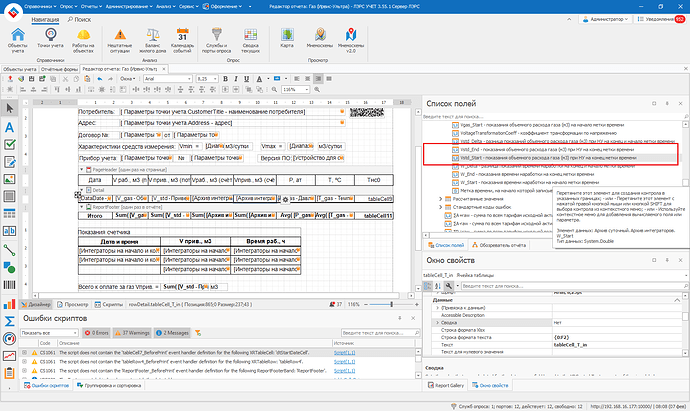Toggle Bold formatting

coord(225,79)
